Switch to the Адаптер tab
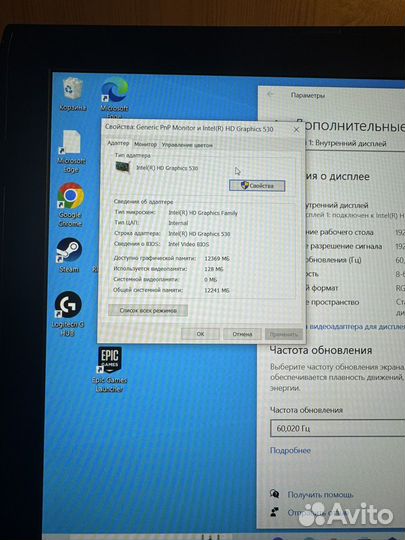The image size is (405, 540). (118, 143)
